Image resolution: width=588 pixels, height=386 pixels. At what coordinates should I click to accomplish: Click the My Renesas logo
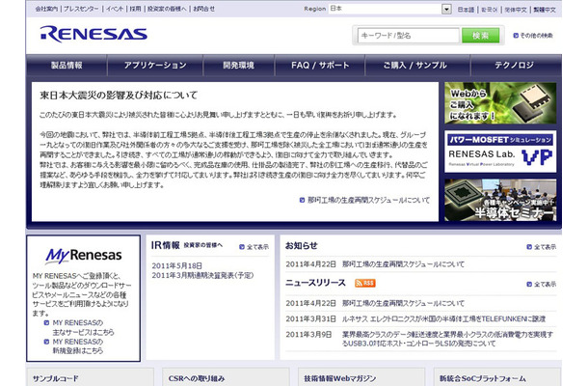coord(84,256)
